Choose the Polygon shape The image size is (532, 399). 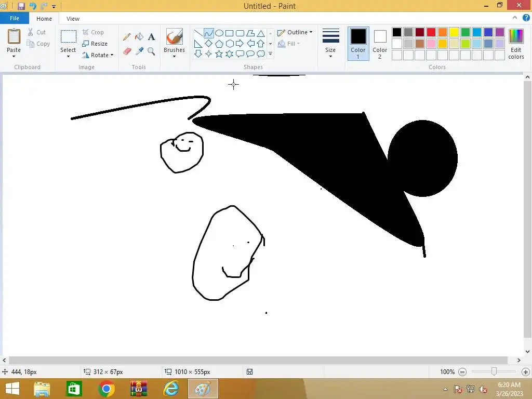click(x=250, y=33)
